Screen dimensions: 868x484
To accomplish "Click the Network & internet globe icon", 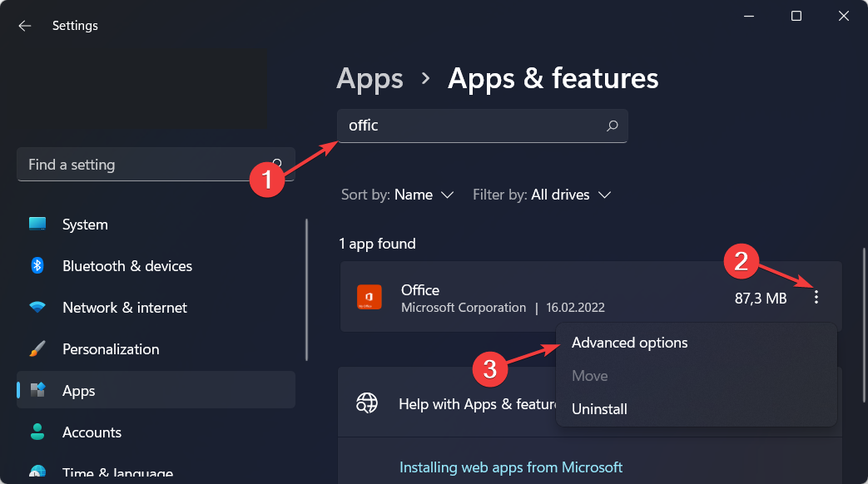I will click(x=37, y=307).
